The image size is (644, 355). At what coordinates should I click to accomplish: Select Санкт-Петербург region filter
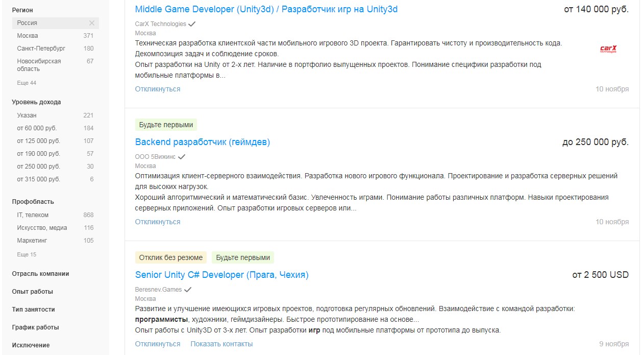pos(41,49)
